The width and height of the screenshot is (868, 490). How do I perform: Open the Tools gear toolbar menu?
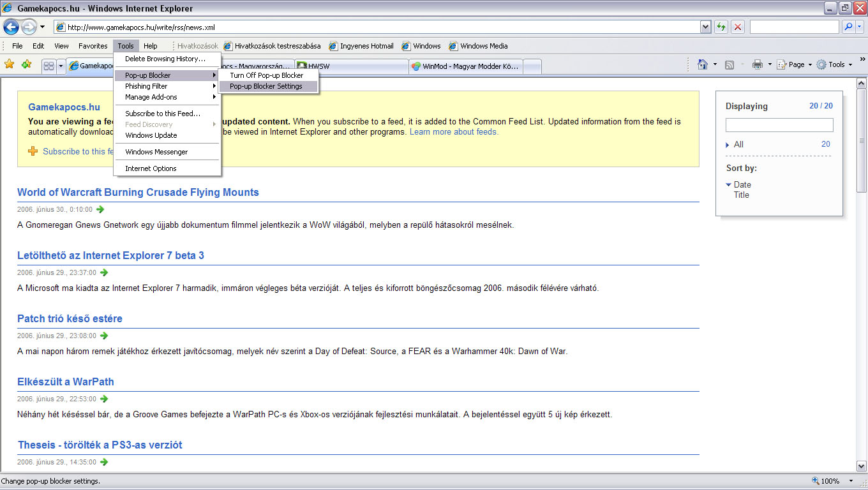[834, 64]
